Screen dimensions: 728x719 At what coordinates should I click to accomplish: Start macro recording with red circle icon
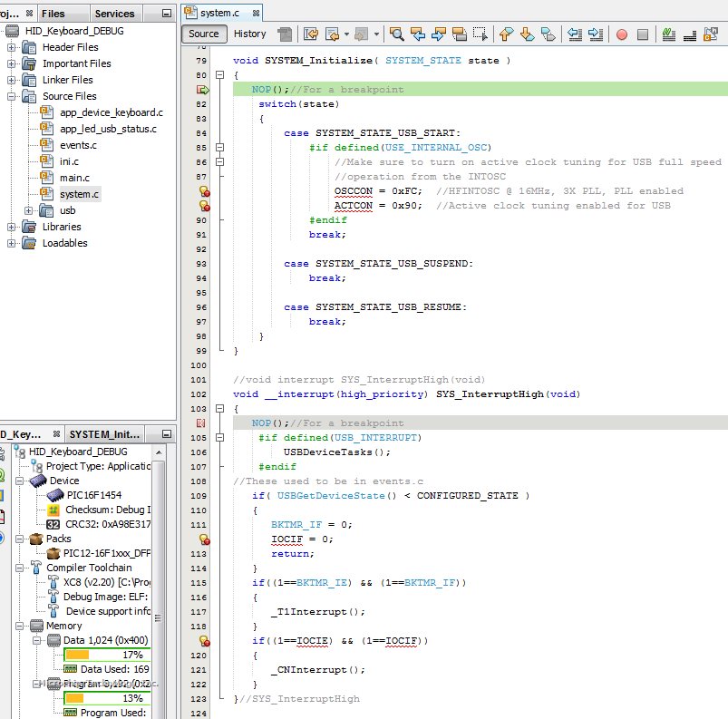click(x=622, y=34)
